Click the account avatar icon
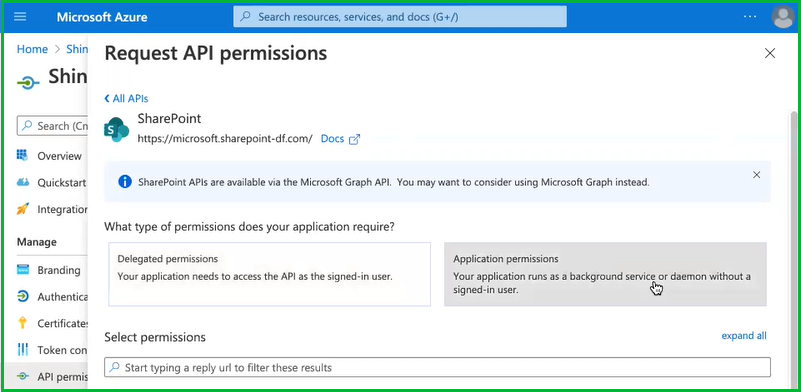Viewport: 801px width, 392px height. pos(782,17)
